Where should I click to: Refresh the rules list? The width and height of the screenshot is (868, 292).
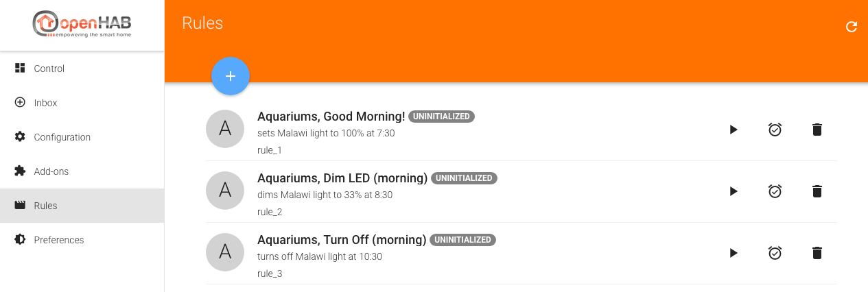(852, 27)
